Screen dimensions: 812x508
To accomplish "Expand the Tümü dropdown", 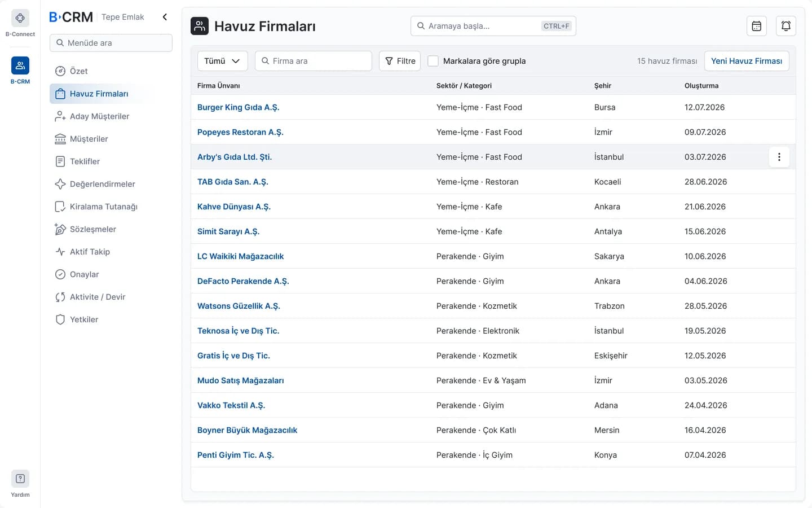I will (222, 61).
